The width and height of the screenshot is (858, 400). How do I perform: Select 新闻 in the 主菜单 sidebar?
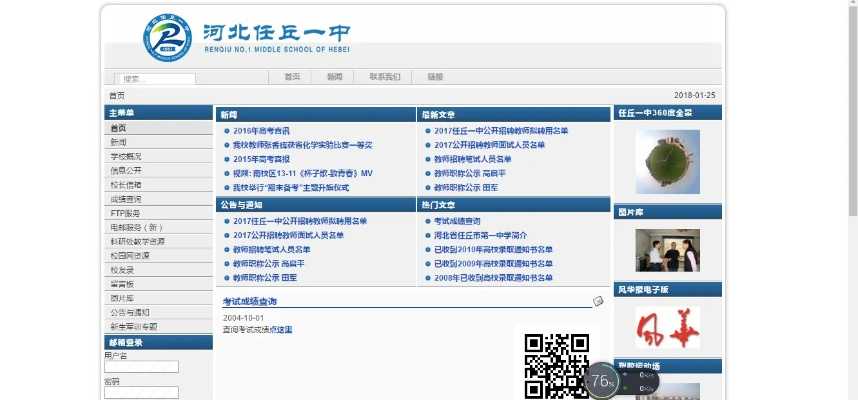pos(158,142)
